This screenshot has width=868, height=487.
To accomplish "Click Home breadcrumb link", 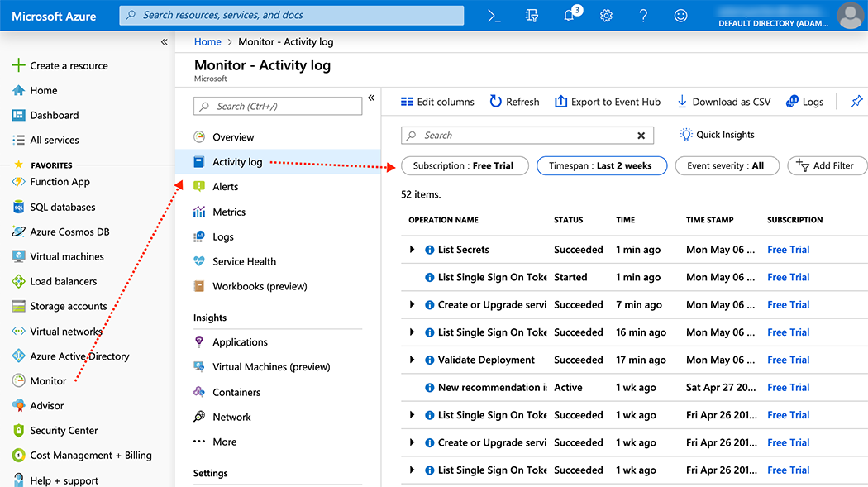I will pos(207,41).
